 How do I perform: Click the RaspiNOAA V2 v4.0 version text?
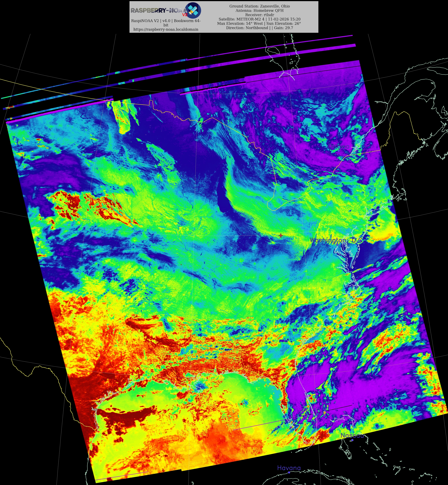click(166, 21)
